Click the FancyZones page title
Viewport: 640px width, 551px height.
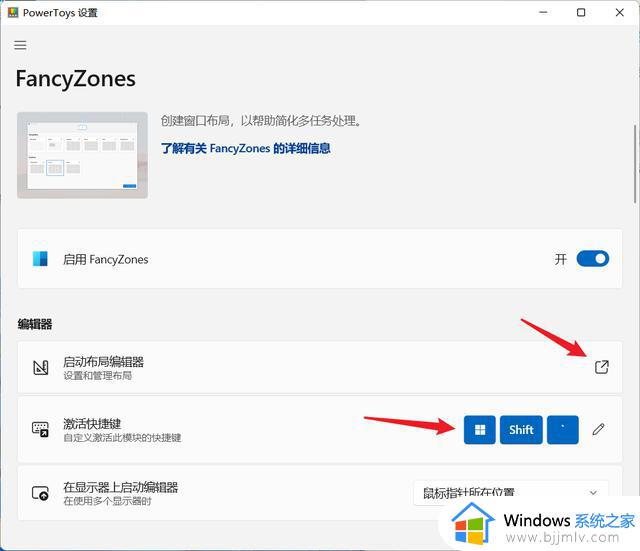tap(76, 79)
